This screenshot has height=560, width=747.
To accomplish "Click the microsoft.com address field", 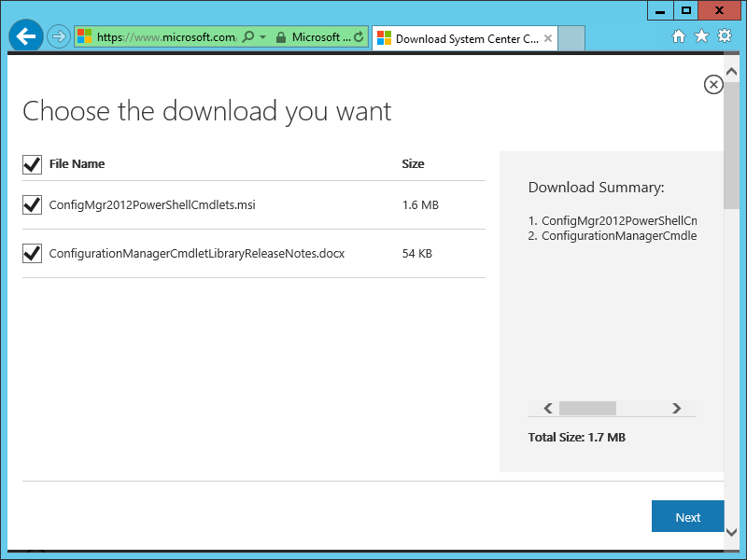I will (166, 36).
